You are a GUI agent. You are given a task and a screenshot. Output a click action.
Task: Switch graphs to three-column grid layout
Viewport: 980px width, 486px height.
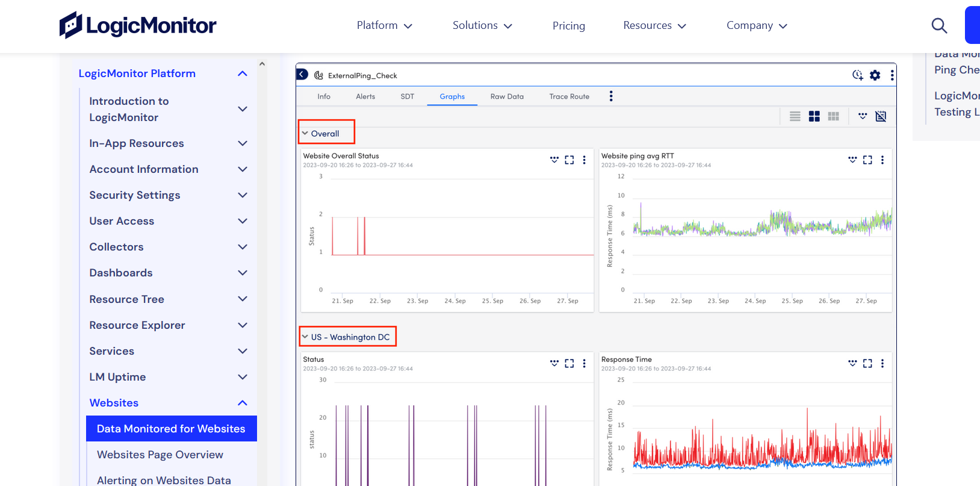pos(833,116)
